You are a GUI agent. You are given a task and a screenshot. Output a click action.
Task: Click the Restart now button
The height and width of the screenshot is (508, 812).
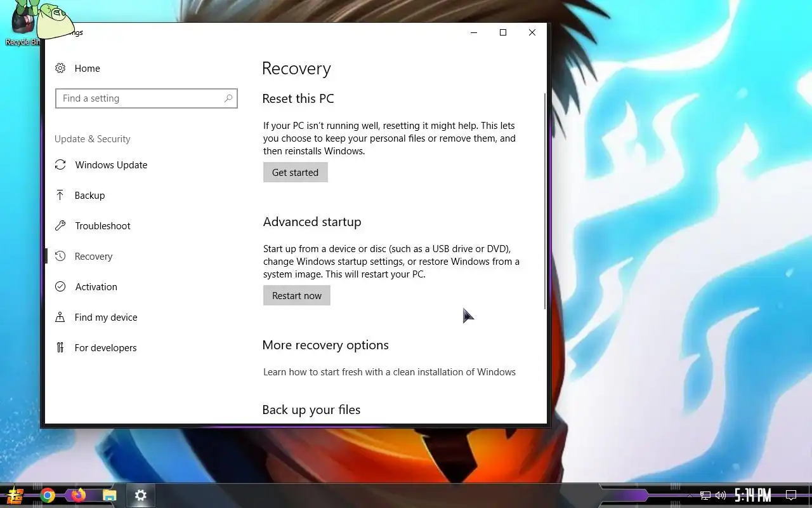click(x=297, y=295)
